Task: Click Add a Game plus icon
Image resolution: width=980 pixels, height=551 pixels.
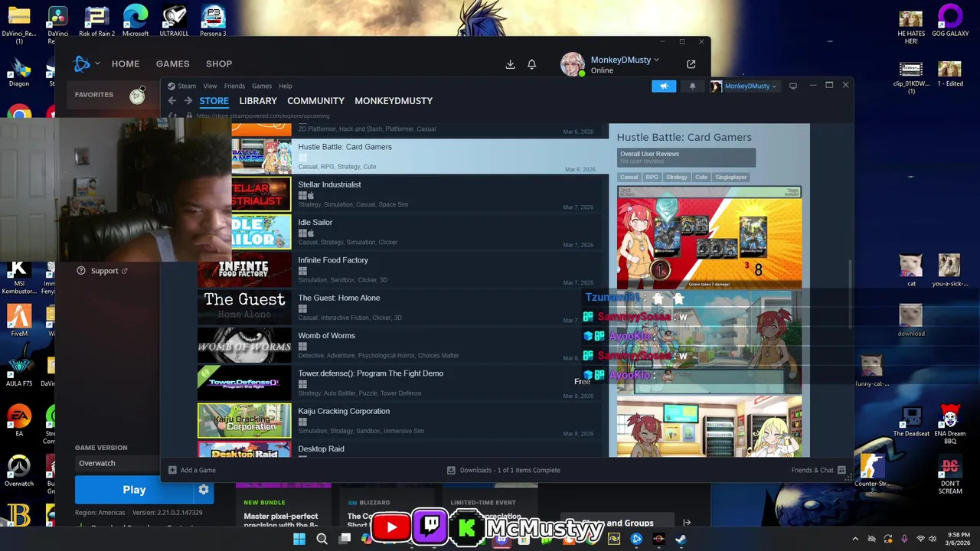Action: coord(172,470)
